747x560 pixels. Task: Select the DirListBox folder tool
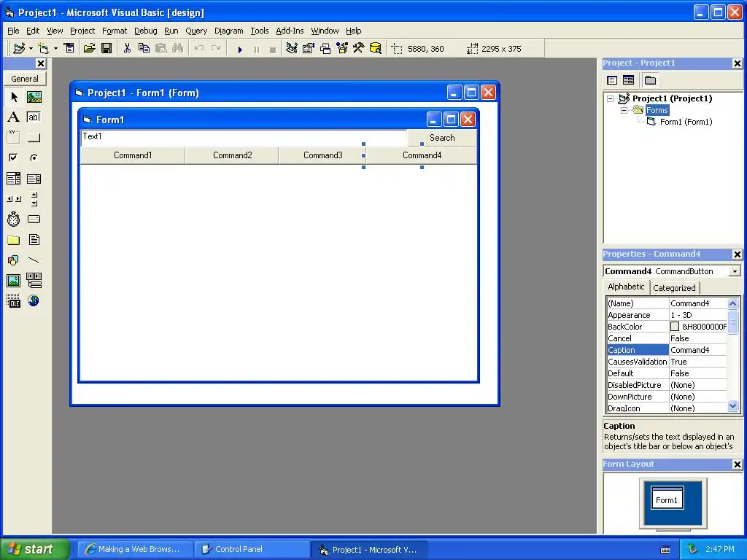pyautogui.click(x=14, y=239)
